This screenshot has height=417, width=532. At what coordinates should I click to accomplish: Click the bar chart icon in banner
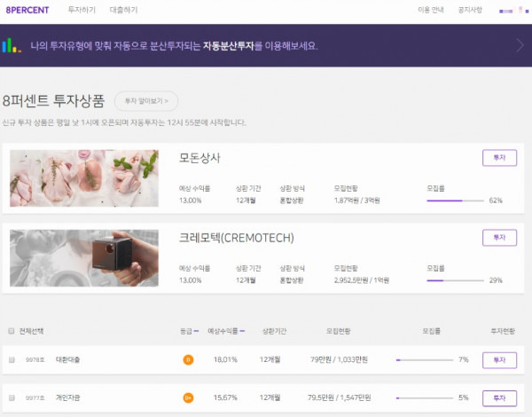[x=12, y=45]
